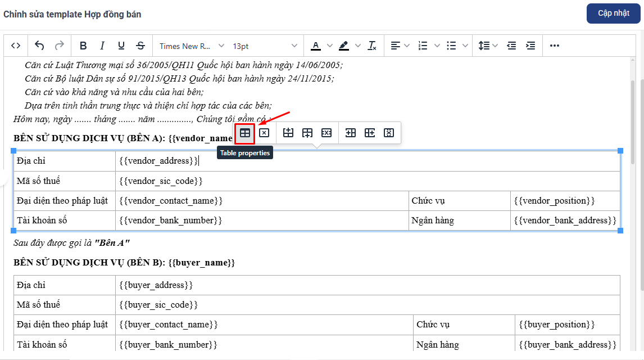Apply strikethrough to text

click(x=140, y=46)
